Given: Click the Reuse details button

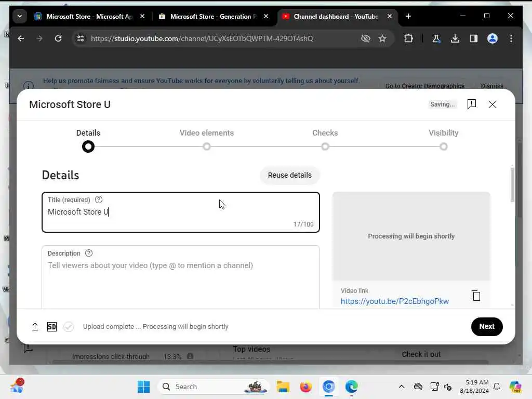Looking at the screenshot, I should tap(290, 175).
